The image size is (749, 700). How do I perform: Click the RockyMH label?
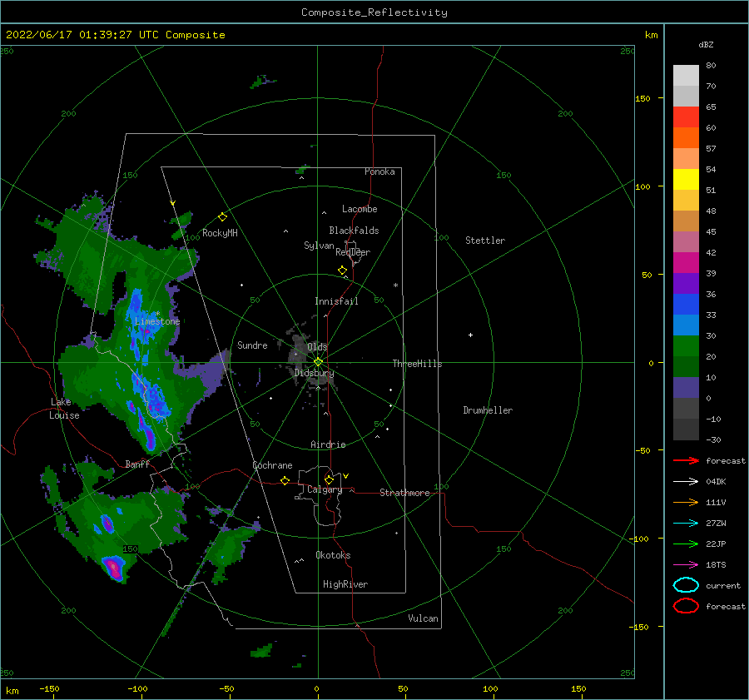pyautogui.click(x=220, y=233)
